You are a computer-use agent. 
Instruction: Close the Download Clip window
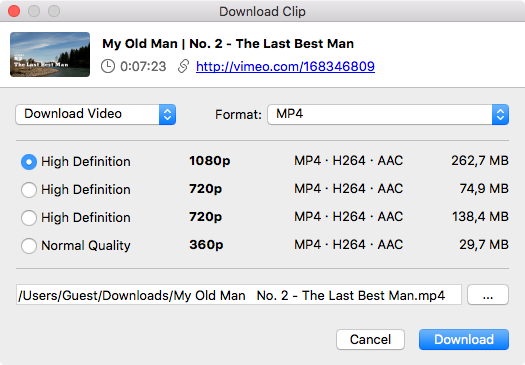[14, 11]
